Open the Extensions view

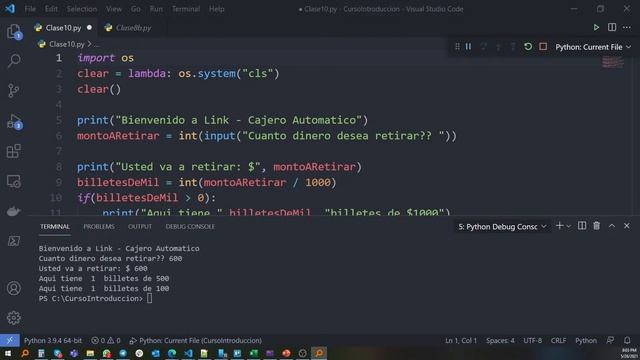(x=13, y=151)
